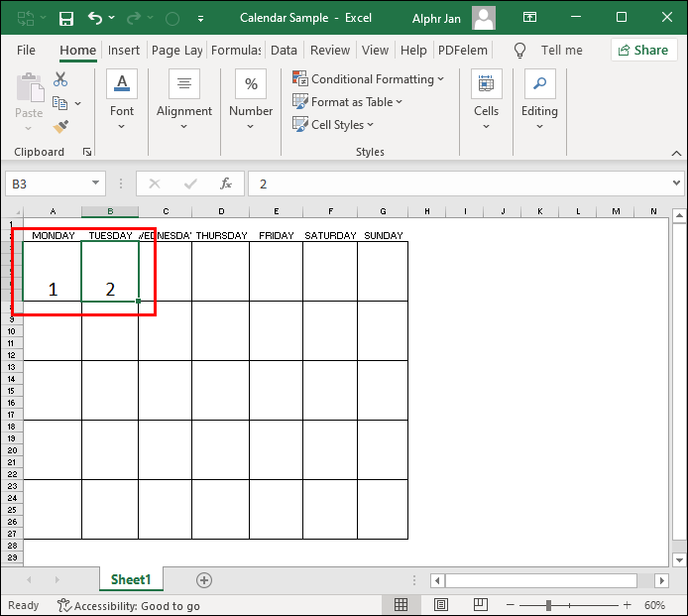Open the Clipboard dialog launcher
Image resolution: width=688 pixels, height=616 pixels.
pos(87,152)
